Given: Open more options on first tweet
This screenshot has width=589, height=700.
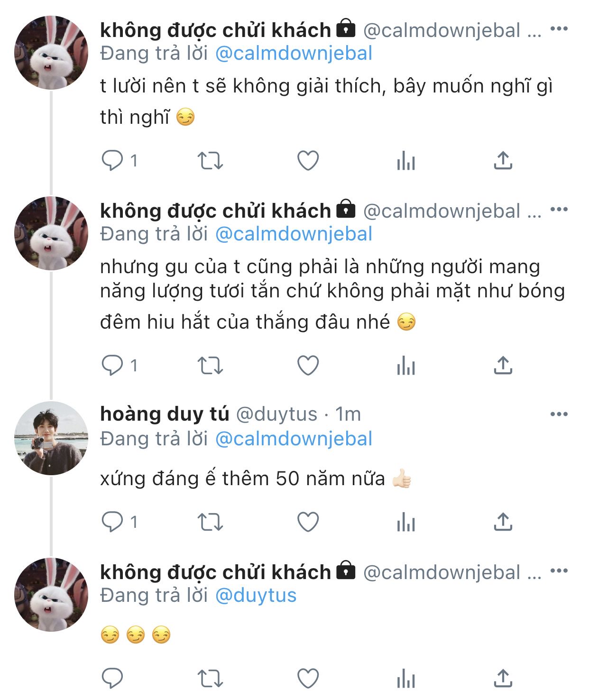Looking at the screenshot, I should point(559,29).
